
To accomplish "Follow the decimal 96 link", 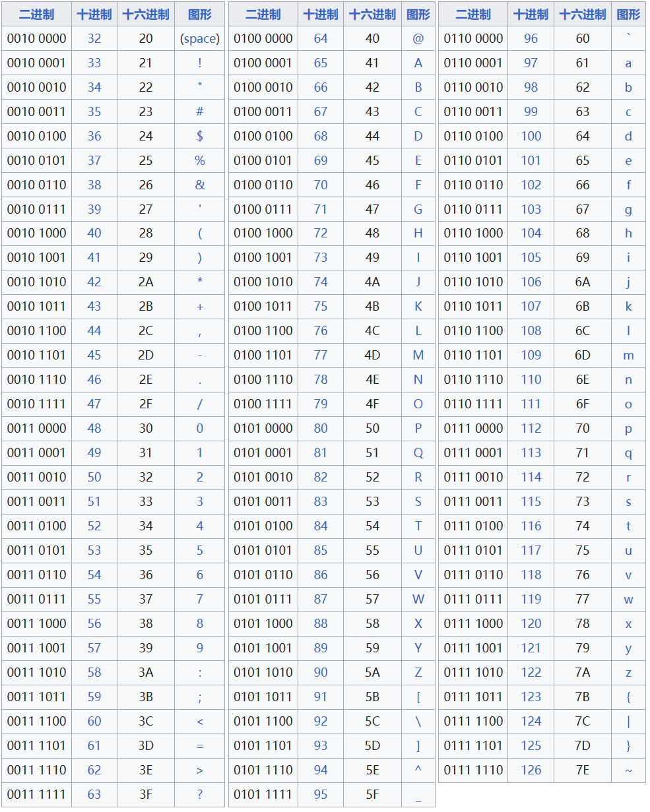I will click(531, 38).
